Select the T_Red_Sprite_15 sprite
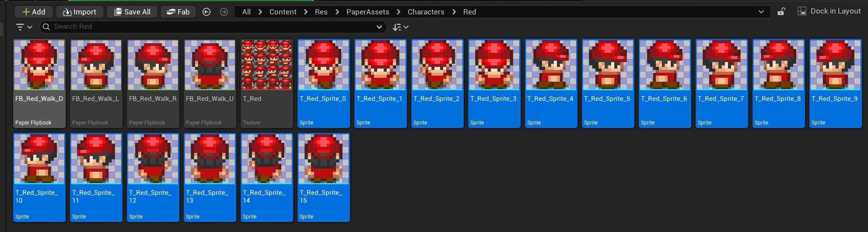Viewport: 868px width, 232px height. (324, 177)
